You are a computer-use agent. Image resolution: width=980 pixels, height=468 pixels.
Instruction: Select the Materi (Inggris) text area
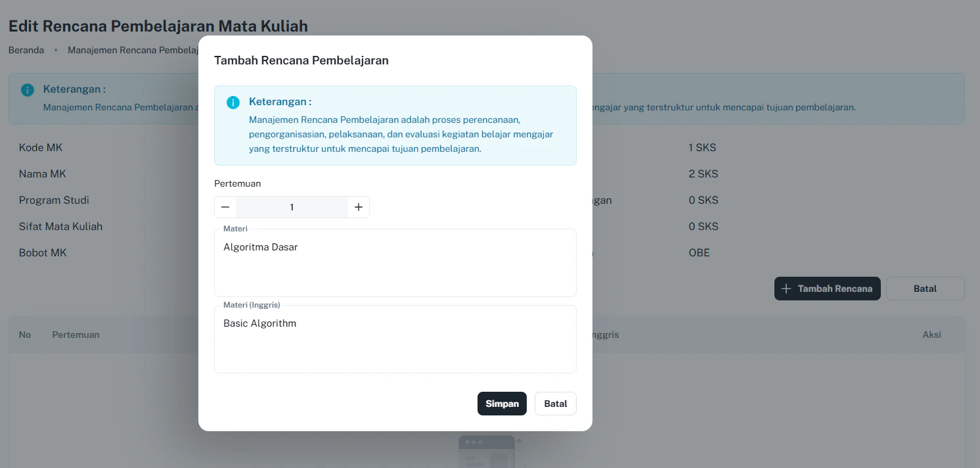395,339
